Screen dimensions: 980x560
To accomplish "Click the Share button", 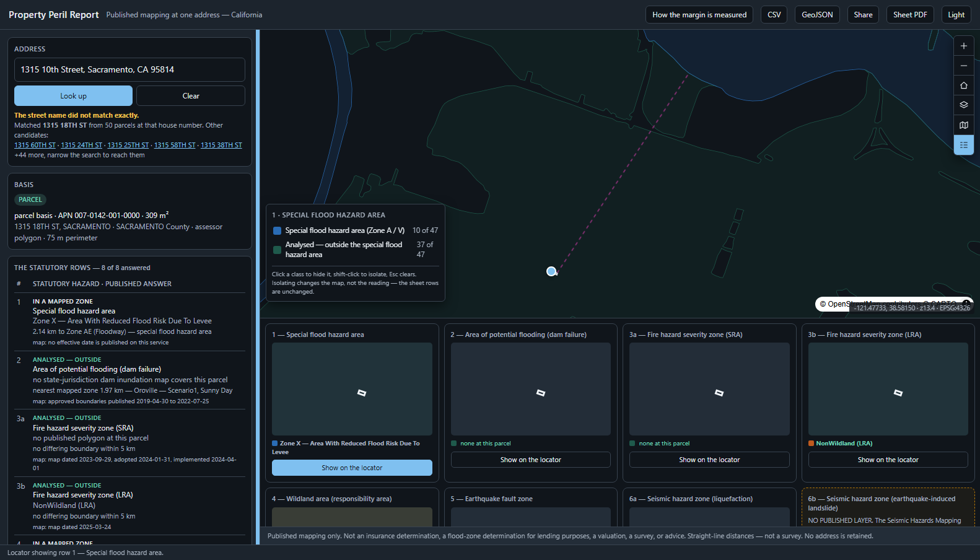I will click(863, 15).
